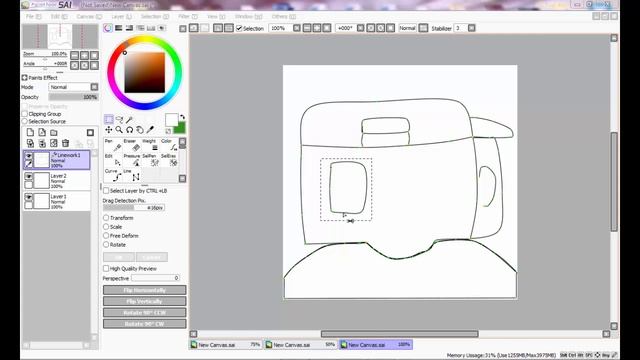Click the Flip Vertically button

(144, 301)
